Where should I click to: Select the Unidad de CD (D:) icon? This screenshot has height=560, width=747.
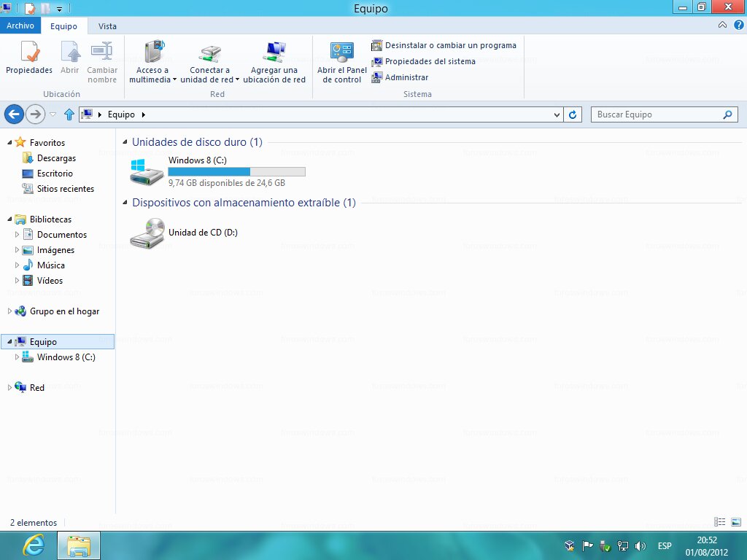click(x=147, y=233)
